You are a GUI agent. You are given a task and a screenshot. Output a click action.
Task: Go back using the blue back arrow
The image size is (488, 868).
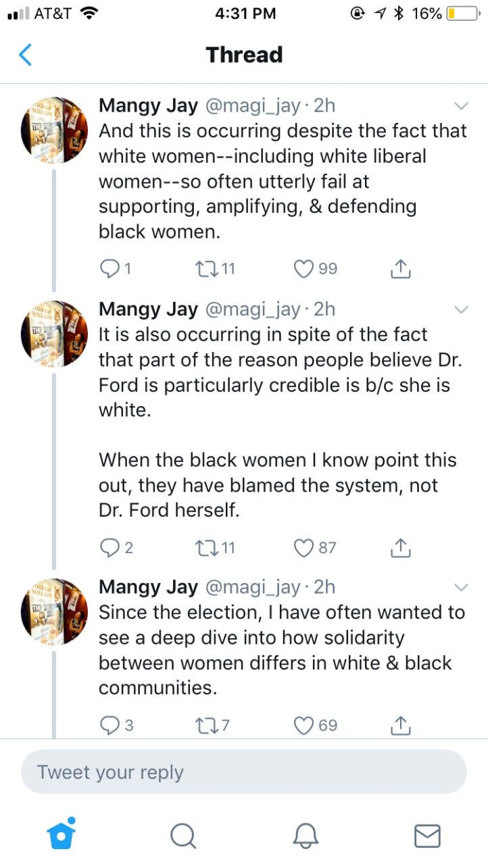click(25, 55)
